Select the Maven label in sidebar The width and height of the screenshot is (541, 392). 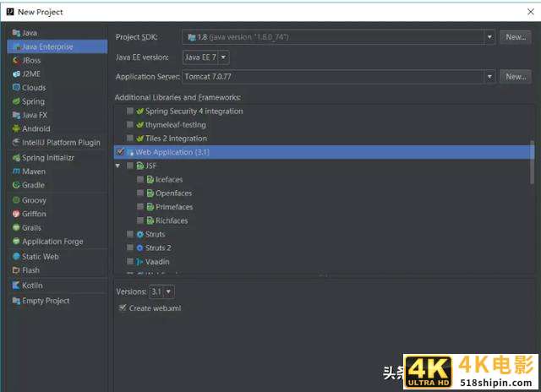tap(34, 171)
